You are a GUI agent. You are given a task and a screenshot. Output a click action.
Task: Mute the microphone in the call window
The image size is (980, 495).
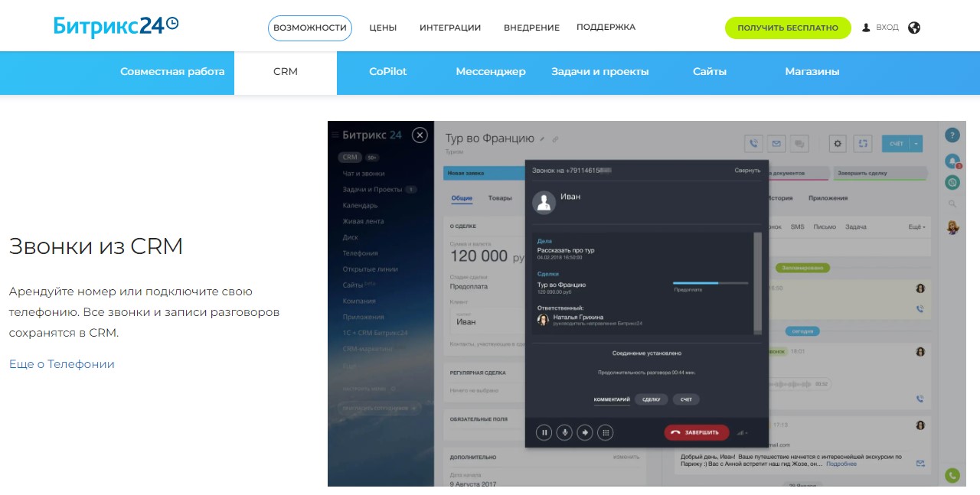[x=565, y=432]
